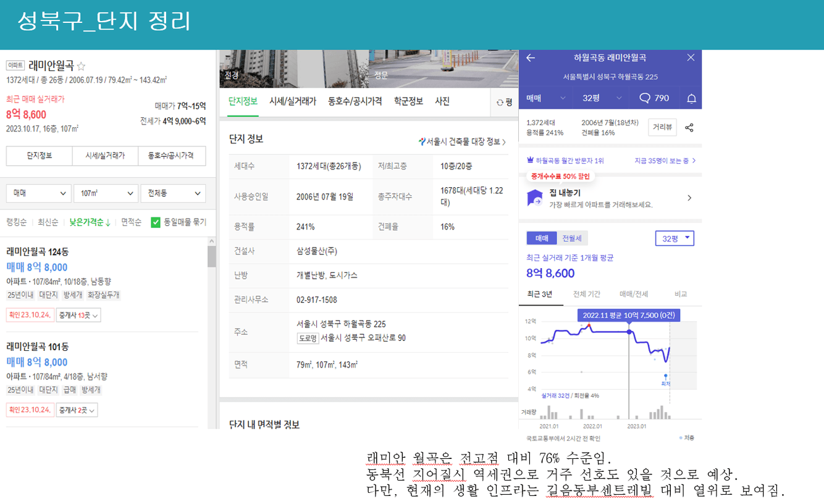Click the 시세/실거래가 button in left panel
Screen dimensions: 824x504
click(x=105, y=156)
